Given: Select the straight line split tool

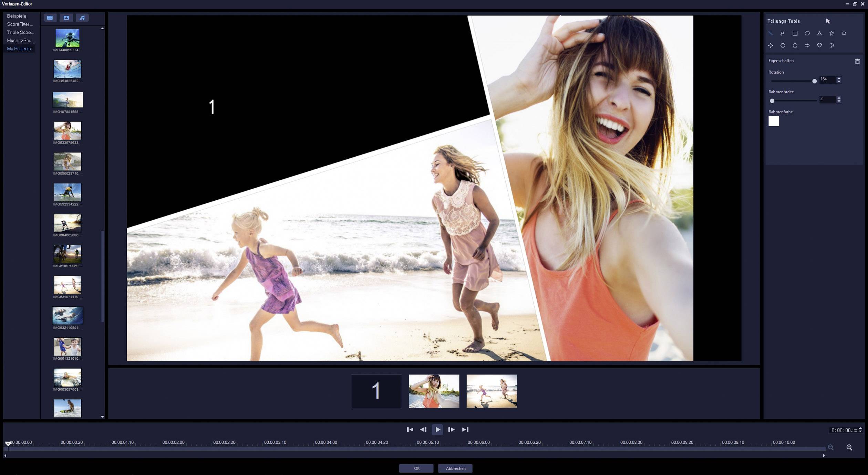Looking at the screenshot, I should [x=771, y=33].
